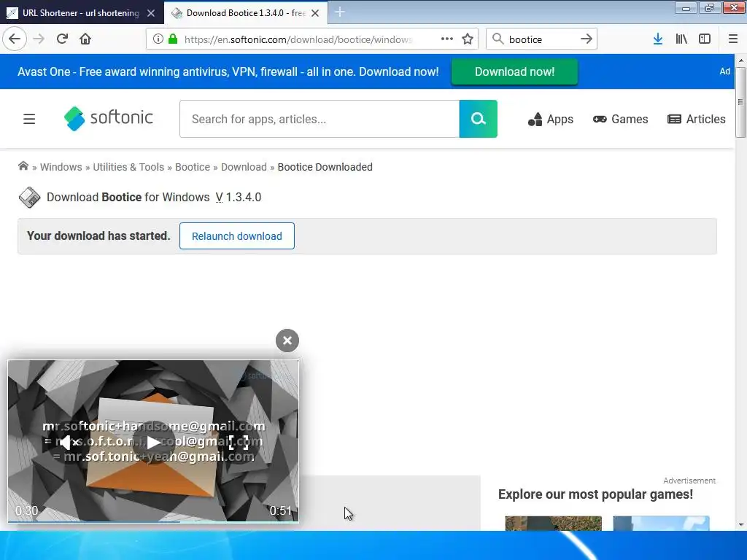Screen dimensions: 747x560
Task: Open the Avast One ad banner text
Action: coord(228,72)
